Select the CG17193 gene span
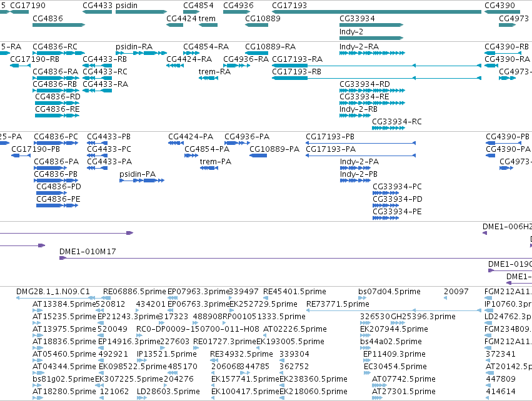 (376, 12)
